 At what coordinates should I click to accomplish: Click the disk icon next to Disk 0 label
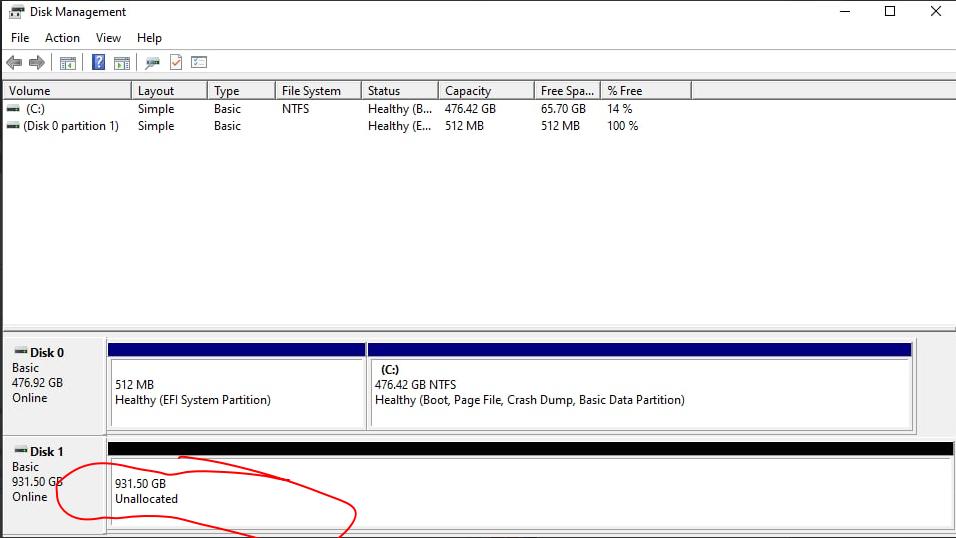click(21, 351)
